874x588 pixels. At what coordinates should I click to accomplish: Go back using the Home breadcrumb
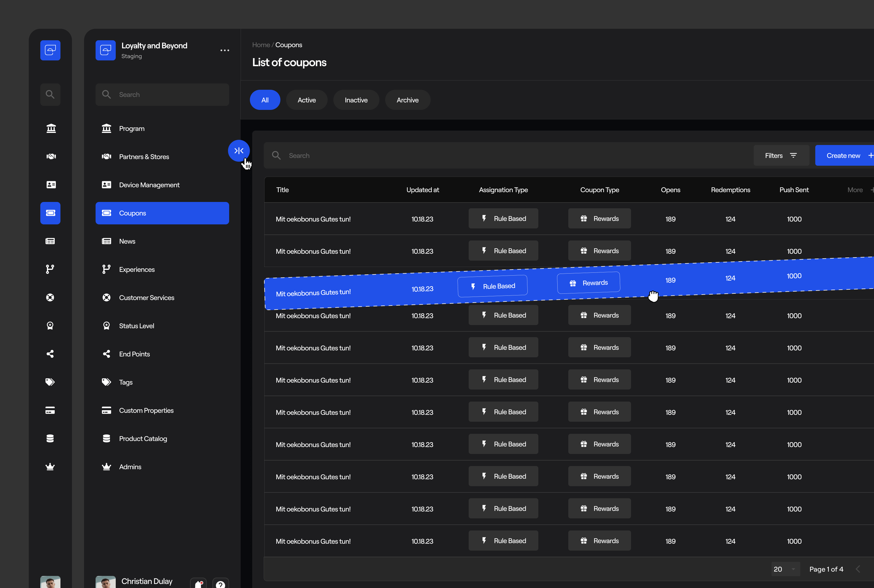point(261,45)
